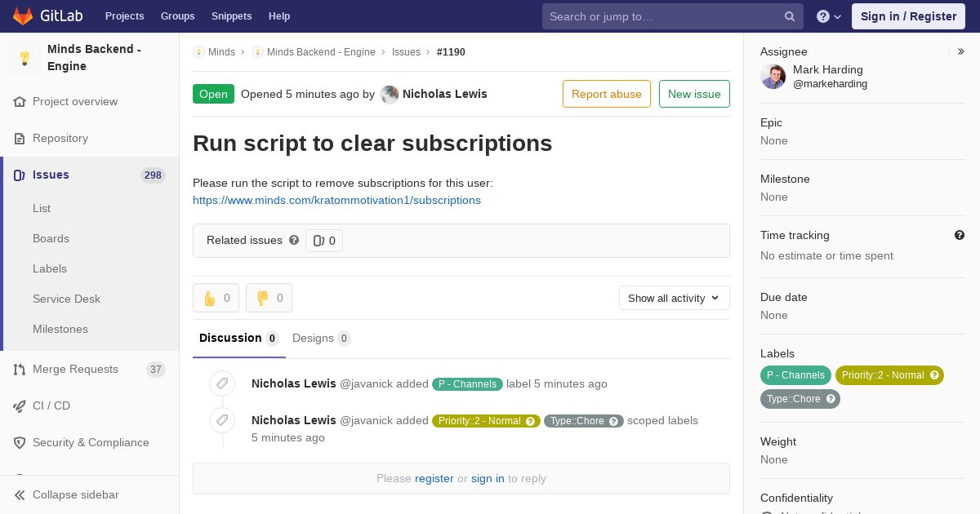The image size is (980, 514).
Task: Click the sign in link in reply box
Action: (488, 479)
